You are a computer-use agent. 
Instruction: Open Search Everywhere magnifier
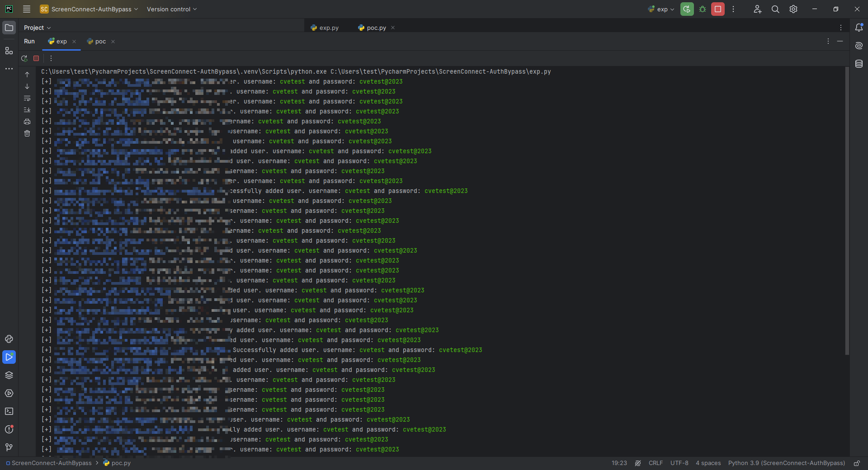pos(775,9)
